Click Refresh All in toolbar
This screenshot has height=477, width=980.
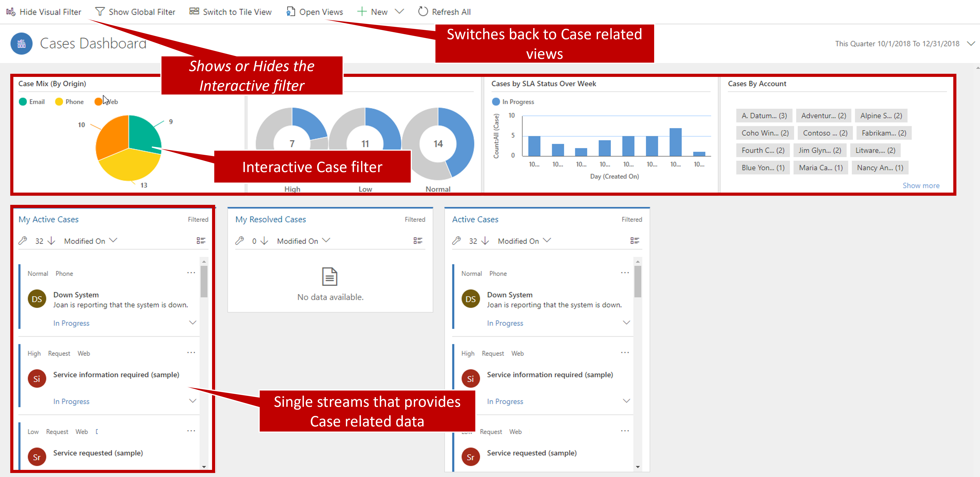point(444,12)
